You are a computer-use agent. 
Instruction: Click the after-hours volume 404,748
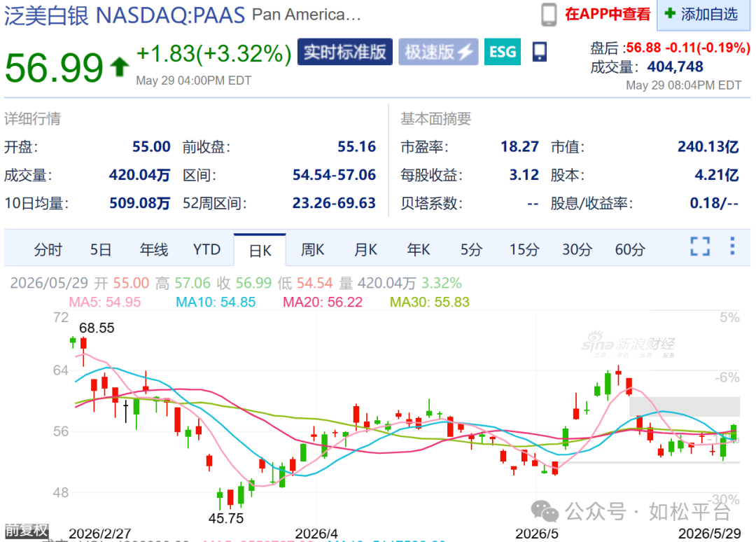click(675, 67)
